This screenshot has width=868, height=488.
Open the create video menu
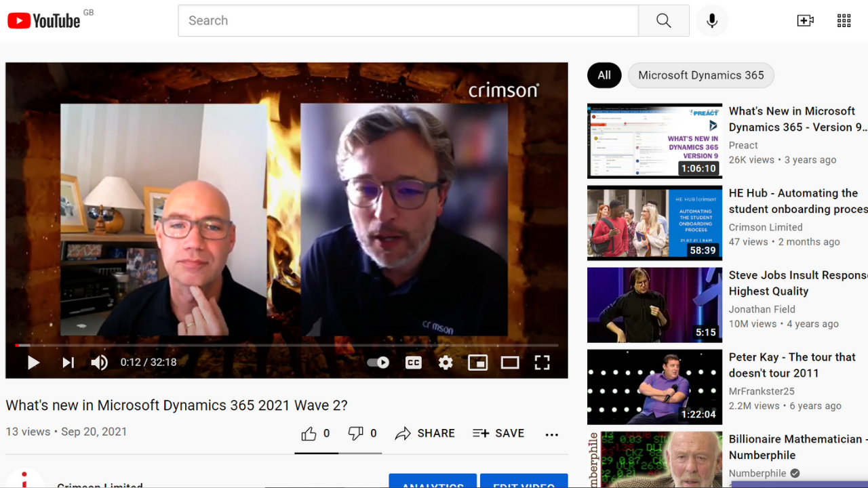pyautogui.click(x=805, y=21)
